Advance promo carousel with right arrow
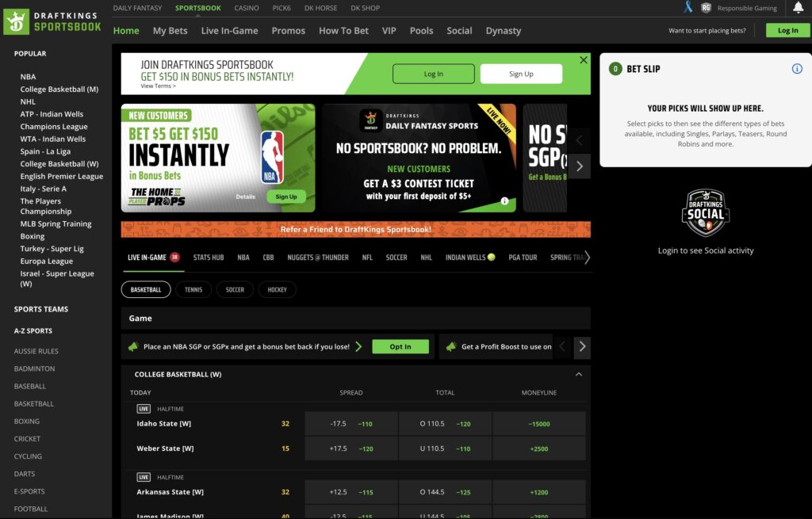This screenshot has width=812, height=519. click(580, 166)
